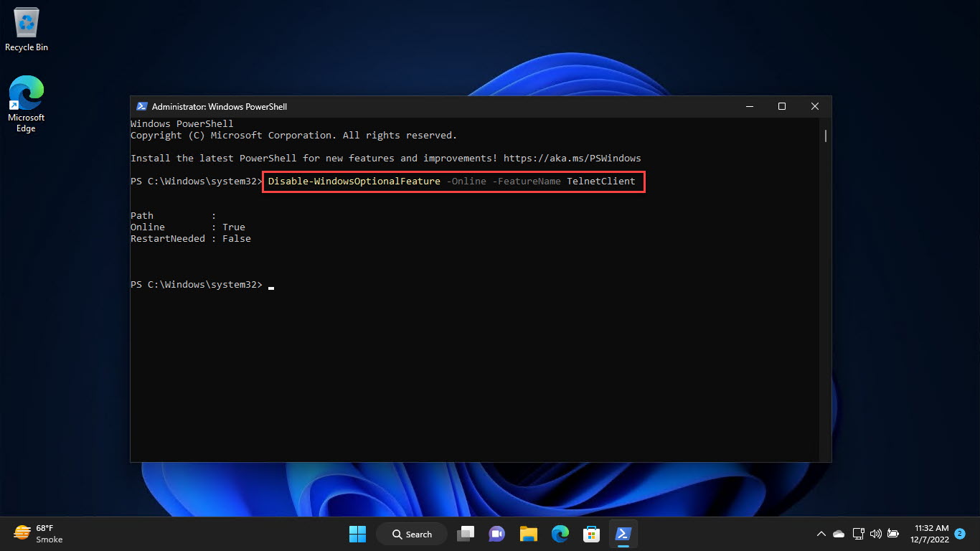The width and height of the screenshot is (980, 551).
Task: Expand the hidden system tray icons
Action: coord(821,534)
